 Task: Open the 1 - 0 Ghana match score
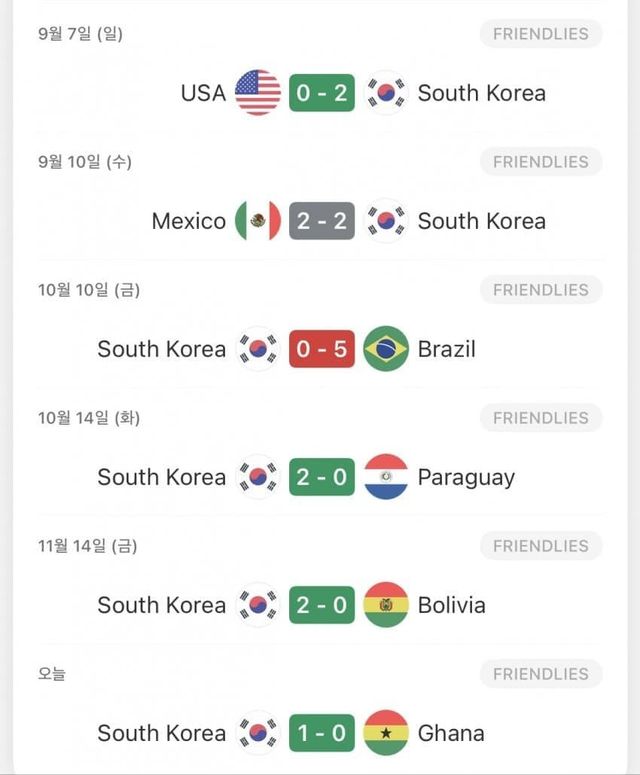[x=322, y=733]
